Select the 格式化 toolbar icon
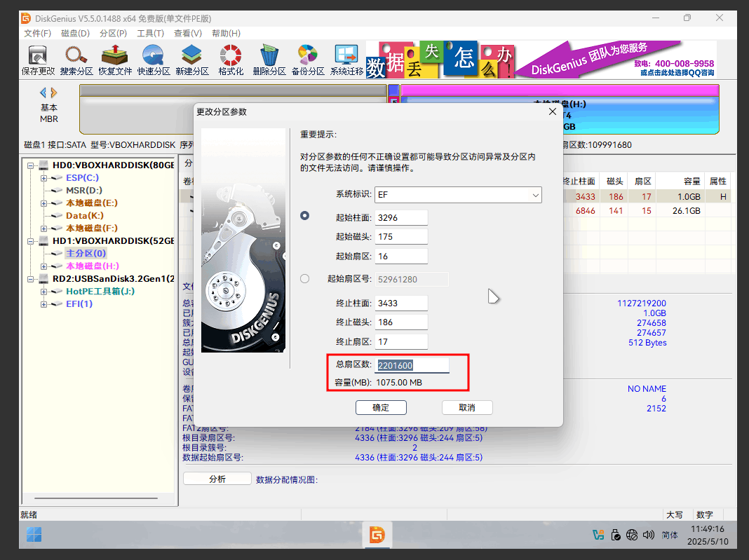 point(231,61)
